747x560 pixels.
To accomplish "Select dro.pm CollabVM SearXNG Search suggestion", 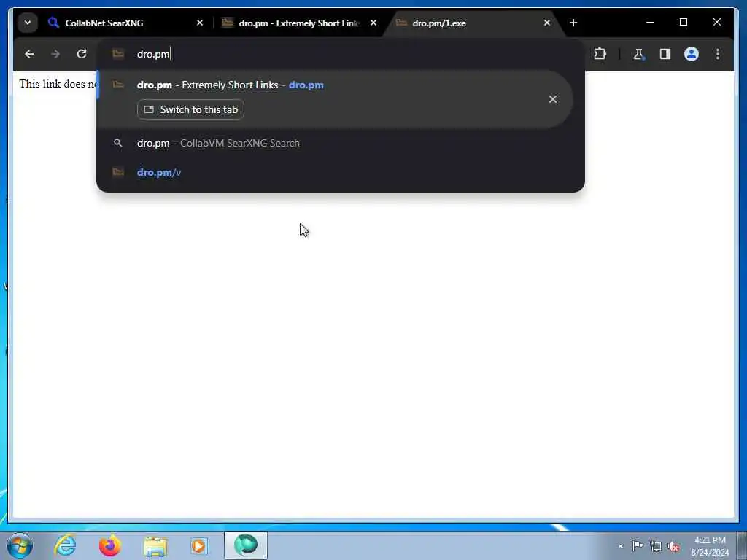I will point(334,144).
